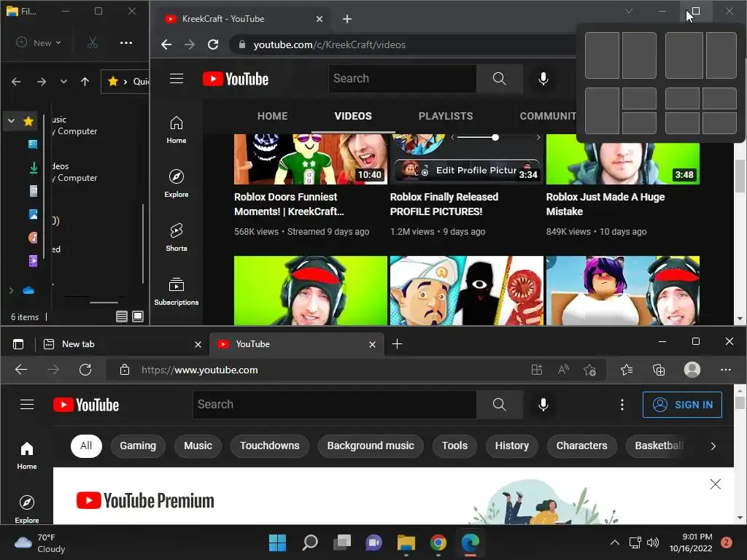This screenshot has width=747, height=560.
Task: Click Explore in Chrome YouTube sidebar
Action: click(x=177, y=184)
